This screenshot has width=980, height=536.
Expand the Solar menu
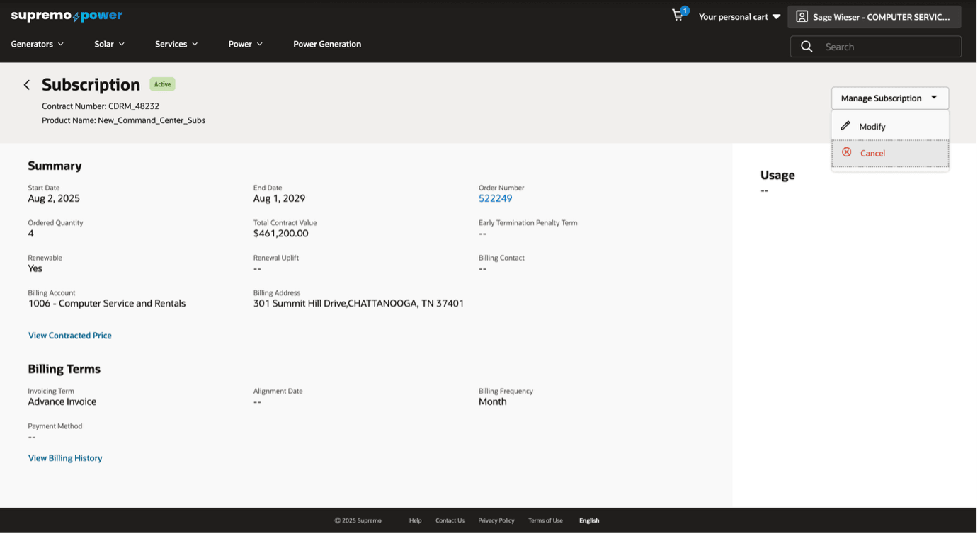click(x=110, y=44)
